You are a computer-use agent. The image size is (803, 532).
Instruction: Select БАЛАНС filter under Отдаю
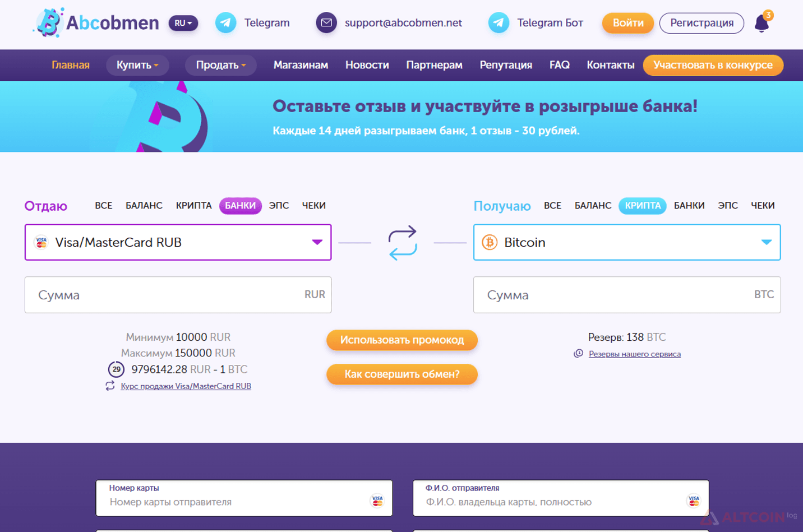pos(144,206)
